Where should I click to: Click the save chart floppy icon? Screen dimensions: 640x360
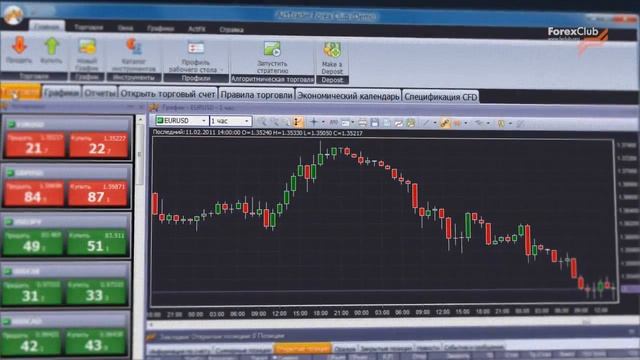tap(375, 122)
